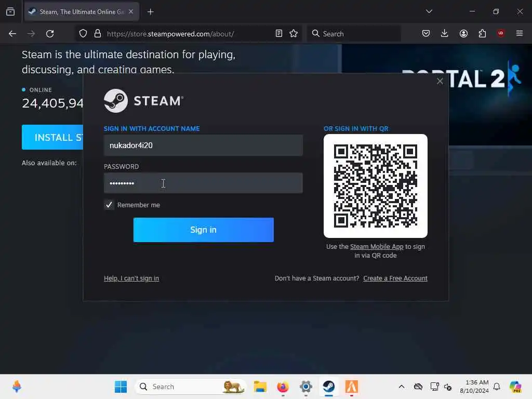Click the Install Steam button
The width and height of the screenshot is (532, 399).
coord(52,137)
